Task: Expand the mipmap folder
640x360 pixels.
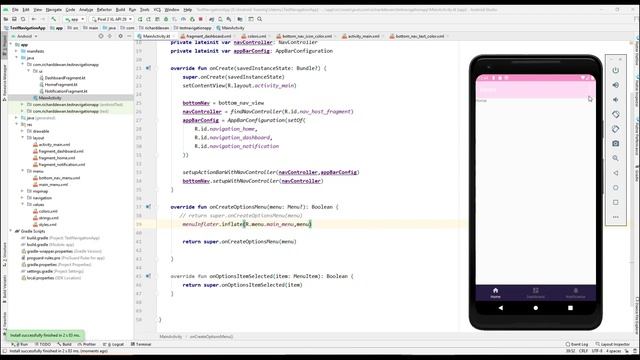Action: (x=22, y=191)
